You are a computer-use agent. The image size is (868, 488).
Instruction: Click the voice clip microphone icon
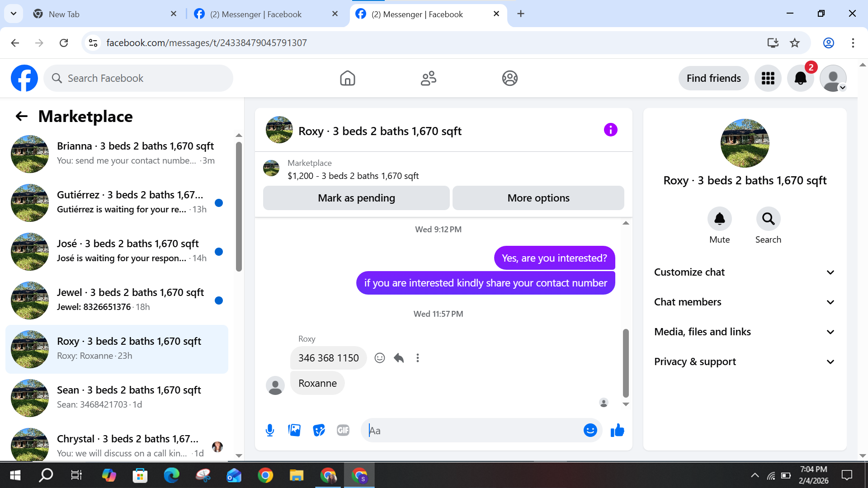[x=270, y=430]
